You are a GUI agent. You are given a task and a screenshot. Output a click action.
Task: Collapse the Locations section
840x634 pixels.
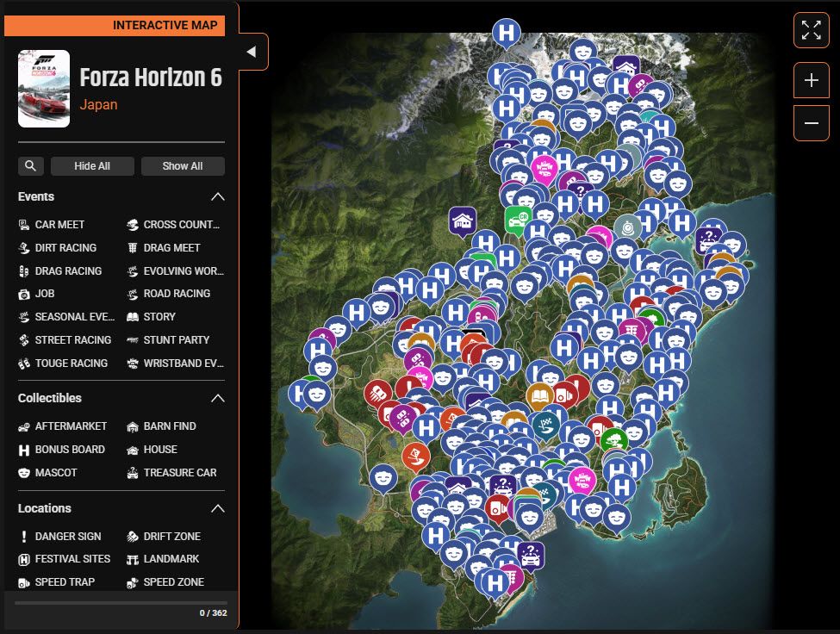pos(217,508)
